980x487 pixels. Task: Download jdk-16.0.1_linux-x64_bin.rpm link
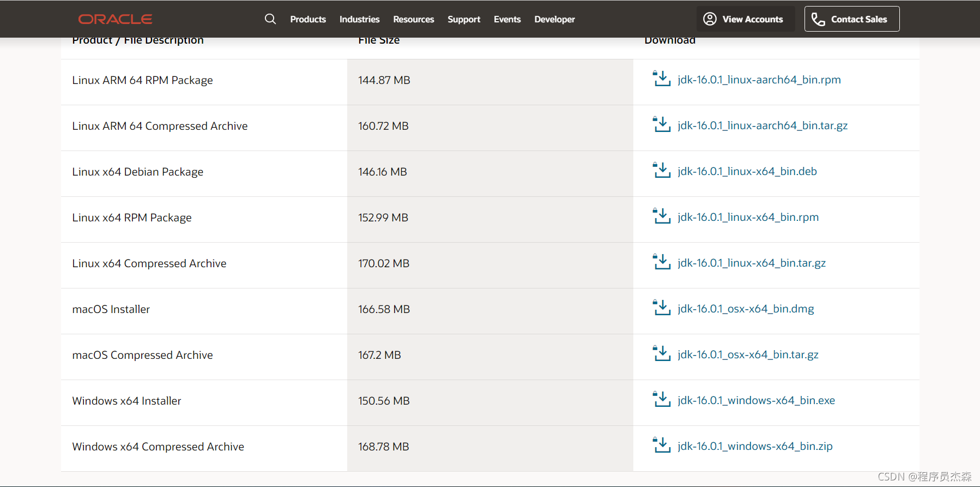(x=748, y=217)
